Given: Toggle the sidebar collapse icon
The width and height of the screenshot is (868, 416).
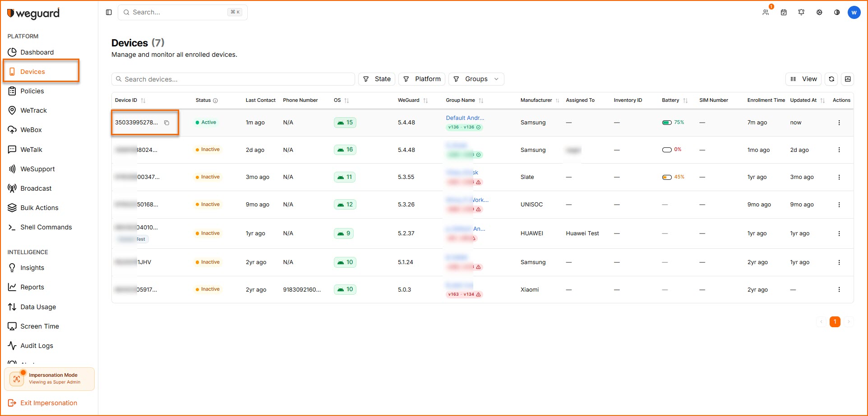Looking at the screenshot, I should tap(109, 12).
